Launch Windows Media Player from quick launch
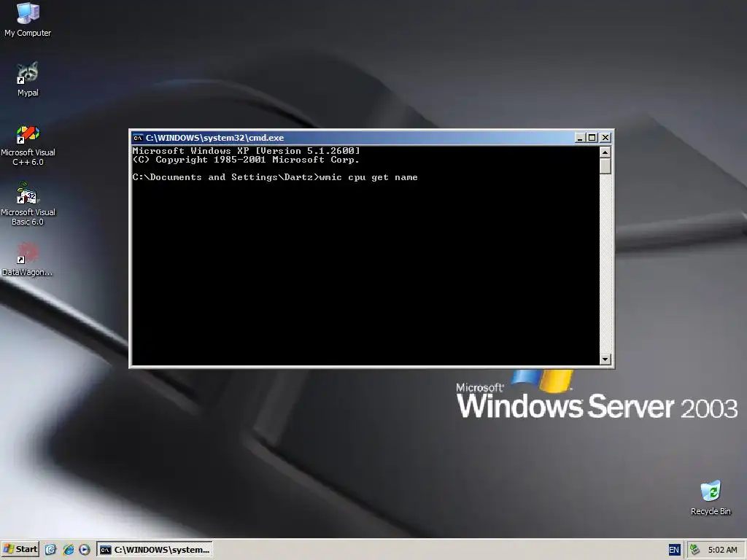The image size is (747, 560). click(x=85, y=550)
